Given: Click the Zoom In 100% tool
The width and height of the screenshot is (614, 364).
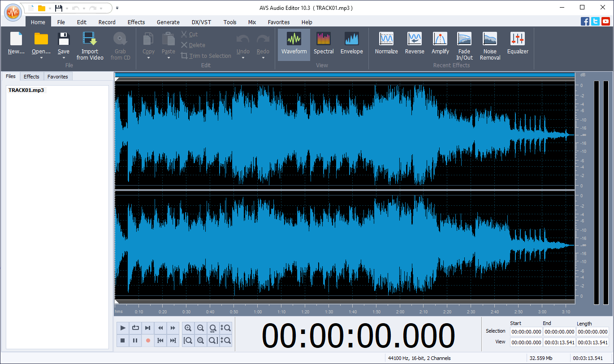Looking at the screenshot, I should (x=213, y=328).
